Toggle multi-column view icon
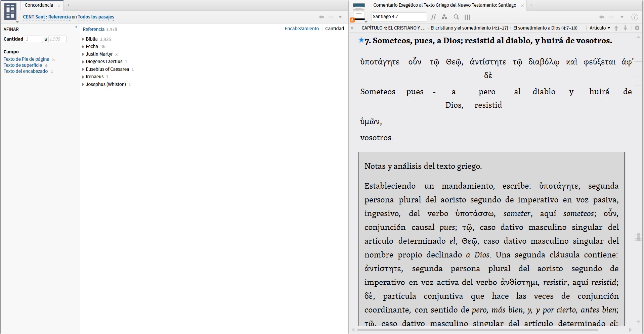644x334 pixels. point(467,17)
